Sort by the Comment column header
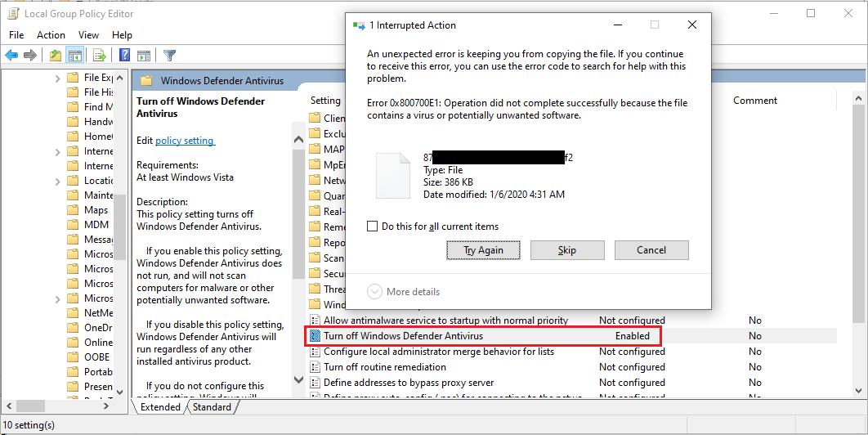 (755, 101)
